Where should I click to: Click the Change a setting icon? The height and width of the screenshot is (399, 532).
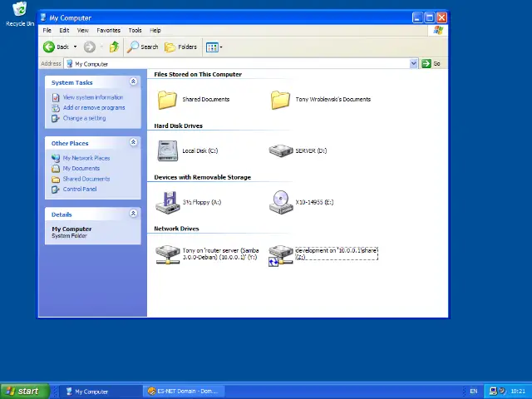point(56,118)
